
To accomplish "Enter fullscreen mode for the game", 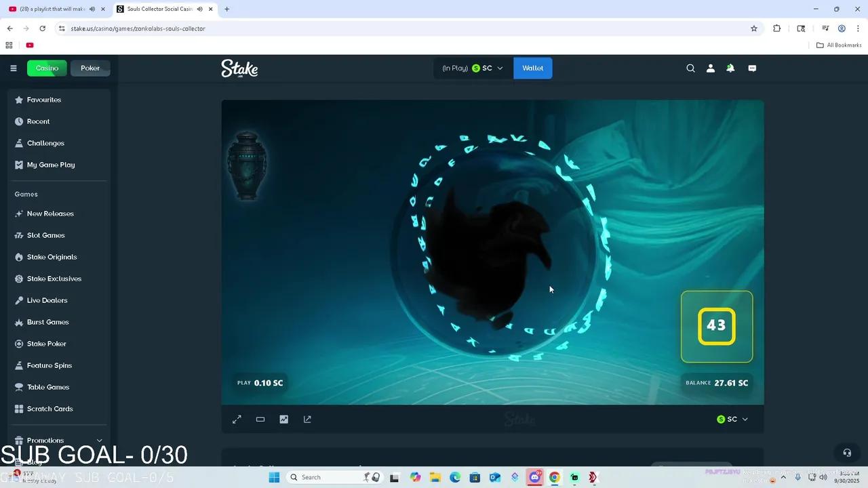I will 237,420.
